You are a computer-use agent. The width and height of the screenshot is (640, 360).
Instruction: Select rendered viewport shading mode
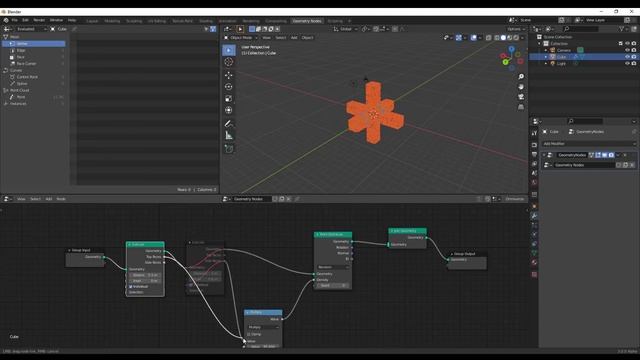tap(516, 38)
